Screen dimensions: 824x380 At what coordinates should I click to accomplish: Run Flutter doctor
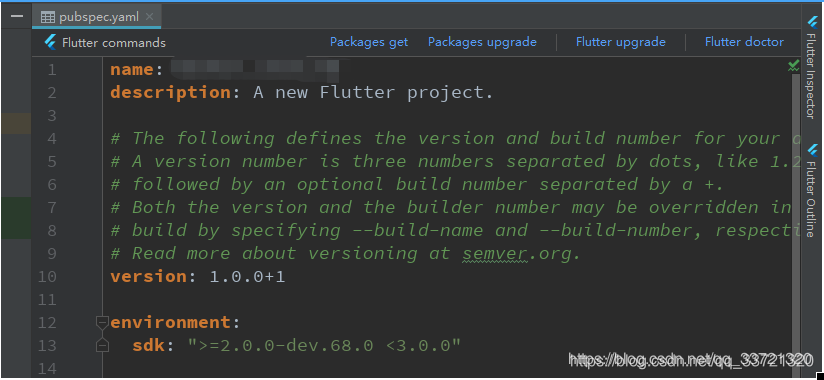[x=744, y=42]
